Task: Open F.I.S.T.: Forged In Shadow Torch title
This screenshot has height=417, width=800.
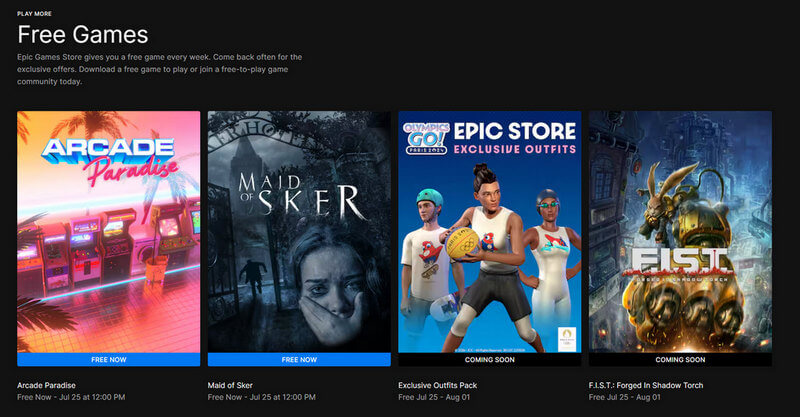Action: [x=646, y=385]
